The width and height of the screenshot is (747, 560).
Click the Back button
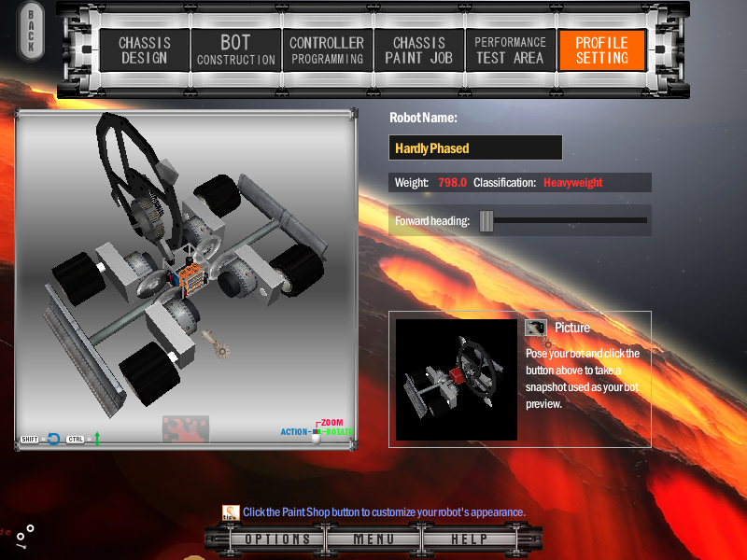click(x=31, y=30)
